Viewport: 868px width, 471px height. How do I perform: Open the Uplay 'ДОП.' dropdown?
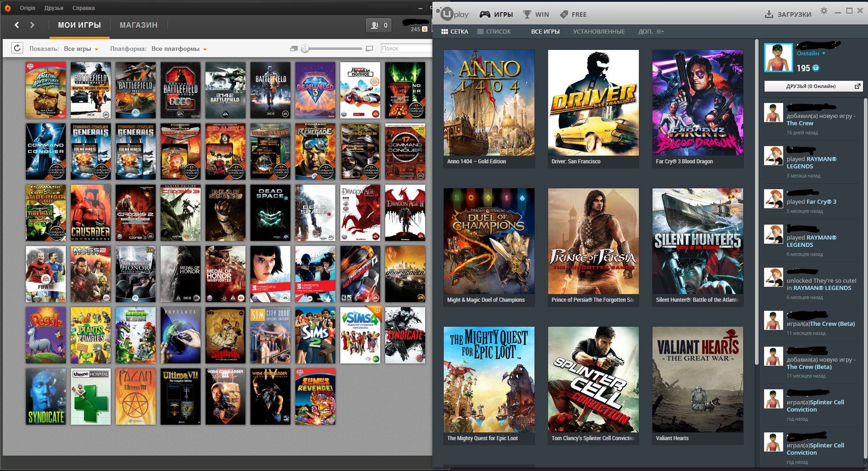coord(651,32)
